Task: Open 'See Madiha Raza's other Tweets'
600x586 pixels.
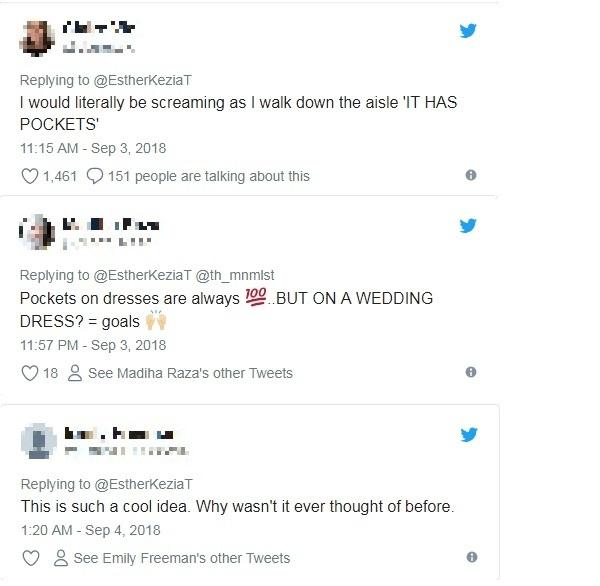Action: point(190,373)
